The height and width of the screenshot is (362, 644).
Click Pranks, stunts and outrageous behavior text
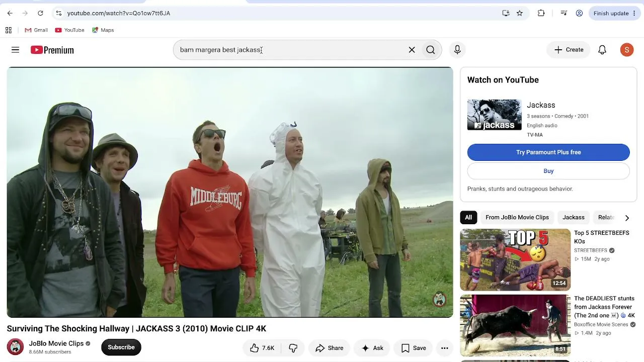(520, 189)
